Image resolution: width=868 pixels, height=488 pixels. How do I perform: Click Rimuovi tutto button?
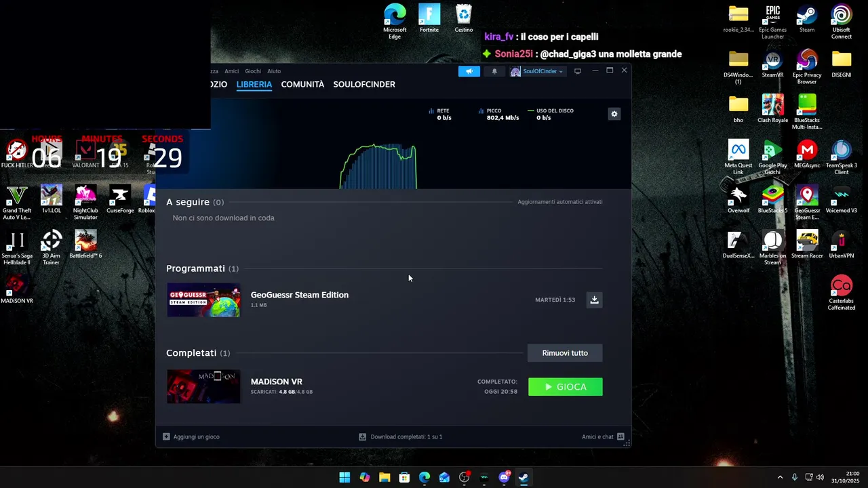pos(565,353)
